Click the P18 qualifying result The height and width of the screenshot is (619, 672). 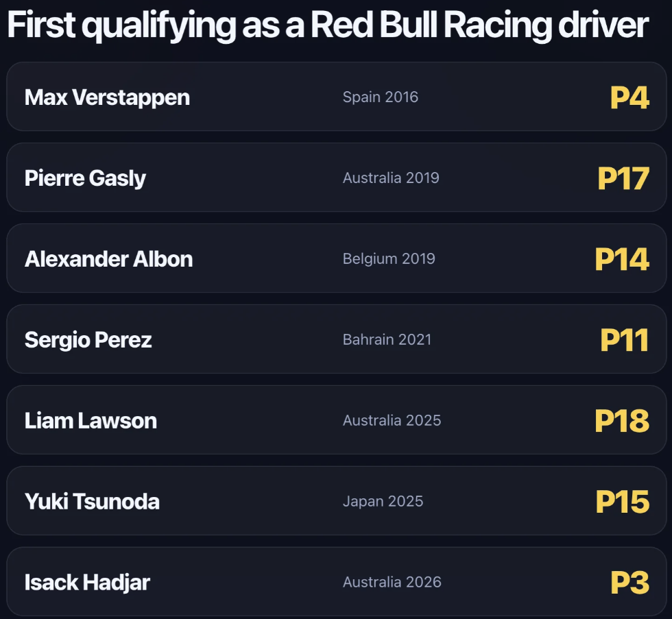pyautogui.click(x=622, y=421)
